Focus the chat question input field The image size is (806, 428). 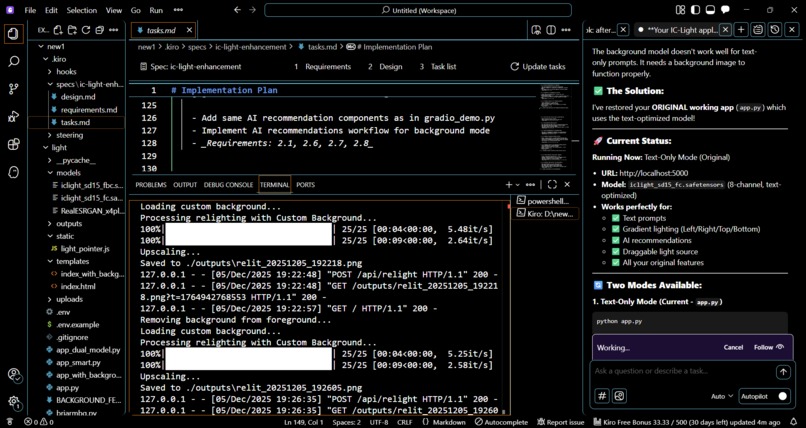(x=684, y=371)
